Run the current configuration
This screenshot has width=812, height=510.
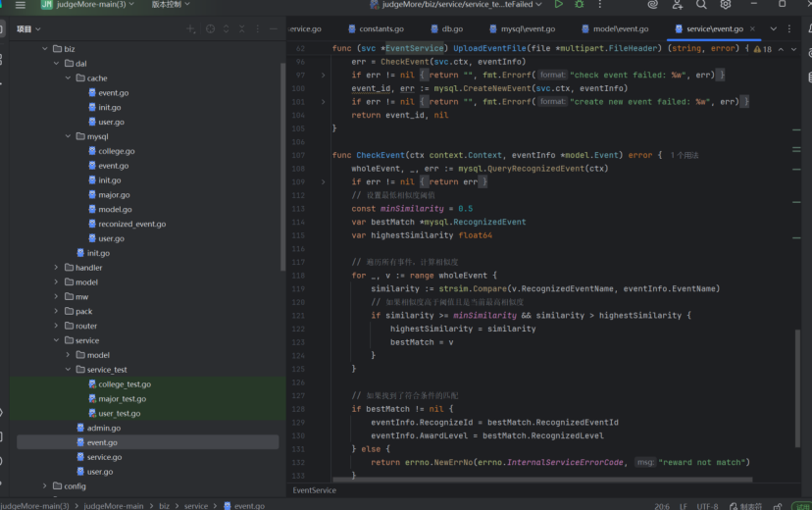(558, 4)
